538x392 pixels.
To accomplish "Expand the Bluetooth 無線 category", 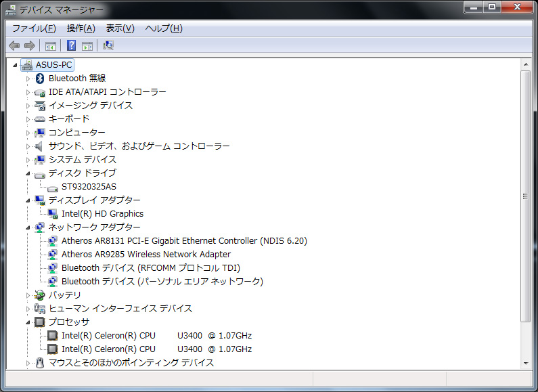I will 28,79.
